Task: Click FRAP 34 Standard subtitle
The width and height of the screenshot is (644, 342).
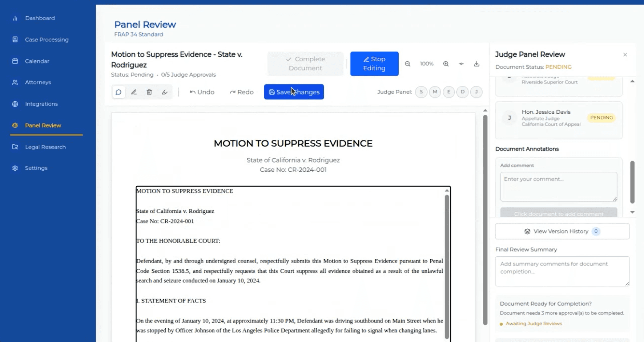Action: (x=138, y=34)
